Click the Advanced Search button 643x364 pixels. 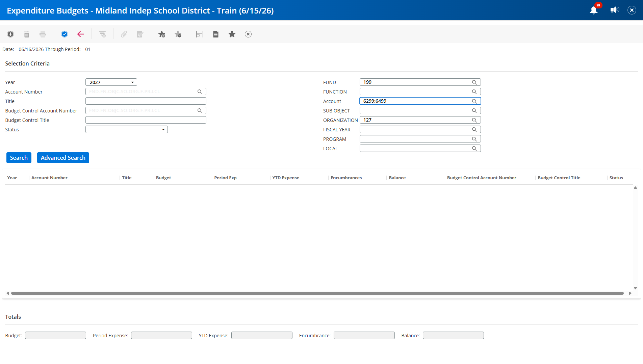[x=63, y=158]
